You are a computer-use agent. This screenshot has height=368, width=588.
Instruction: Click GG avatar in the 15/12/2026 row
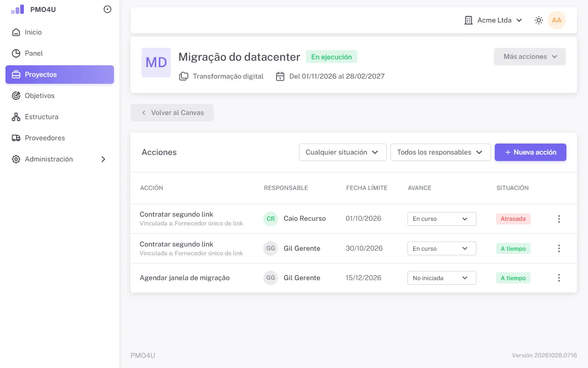tap(271, 278)
